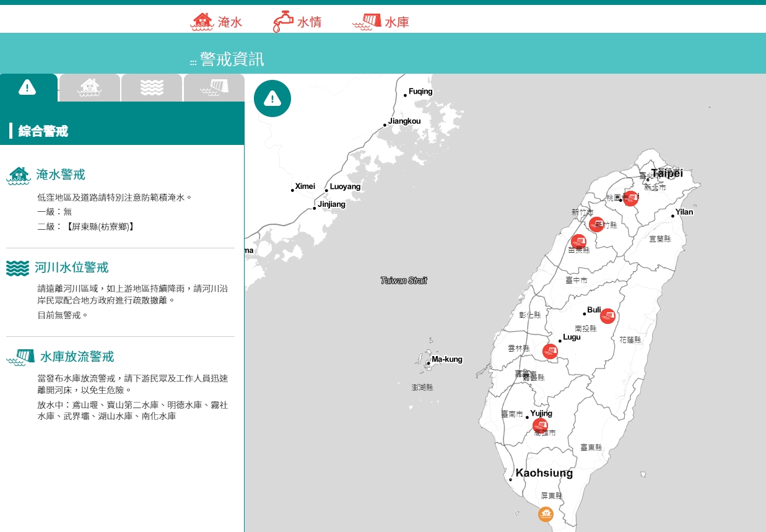The width and height of the screenshot is (766, 532).
Task: Click orange flood marker in 屏東縣
Action: pos(546,514)
